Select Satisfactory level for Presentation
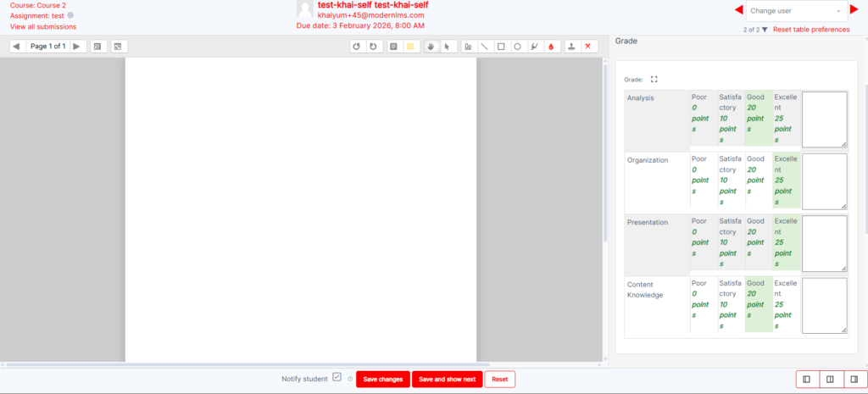The image size is (868, 394). coord(731,242)
